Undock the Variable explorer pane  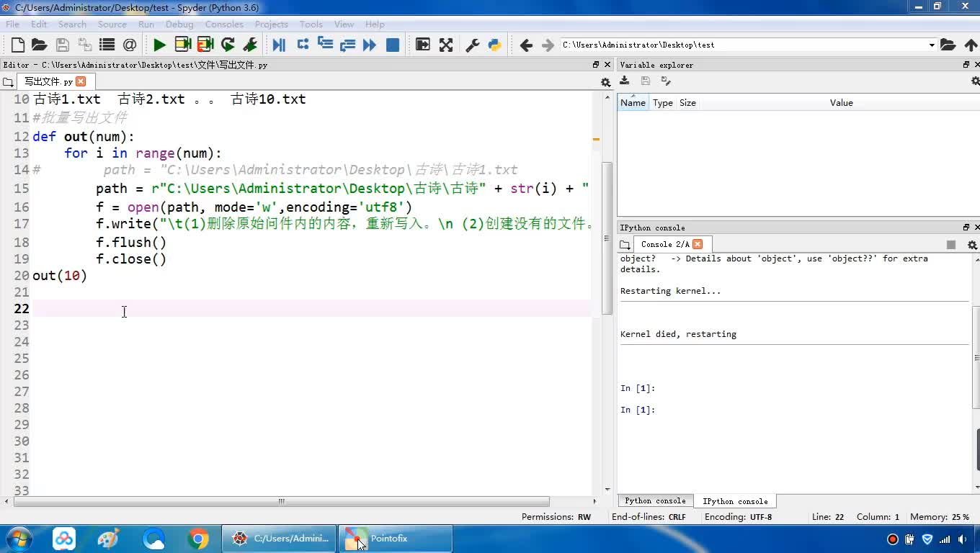click(966, 65)
